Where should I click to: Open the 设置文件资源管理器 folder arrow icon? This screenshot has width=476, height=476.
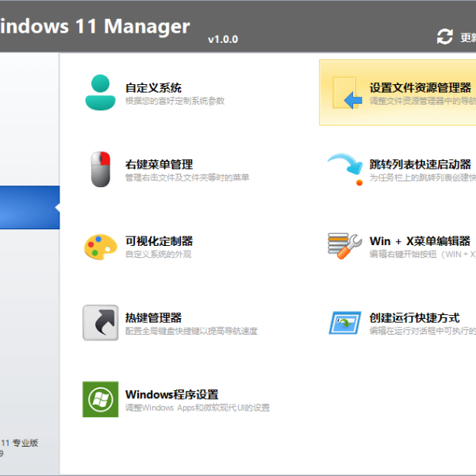click(x=347, y=93)
